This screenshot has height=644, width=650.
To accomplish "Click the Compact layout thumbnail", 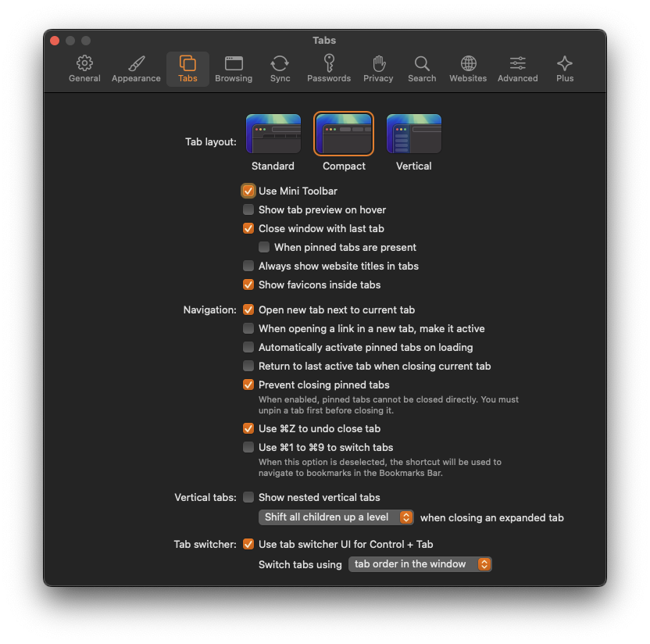I will click(x=344, y=133).
